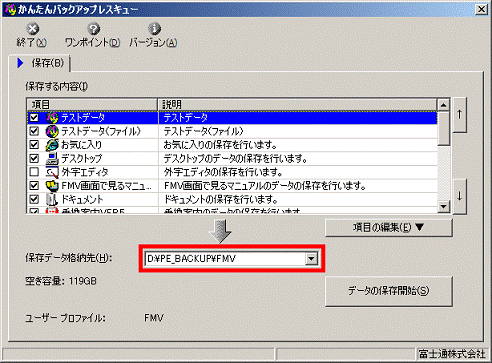Viewport: 492px width, 363px height.
Task: Click the データの保存開始(S) button
Action: point(389,291)
